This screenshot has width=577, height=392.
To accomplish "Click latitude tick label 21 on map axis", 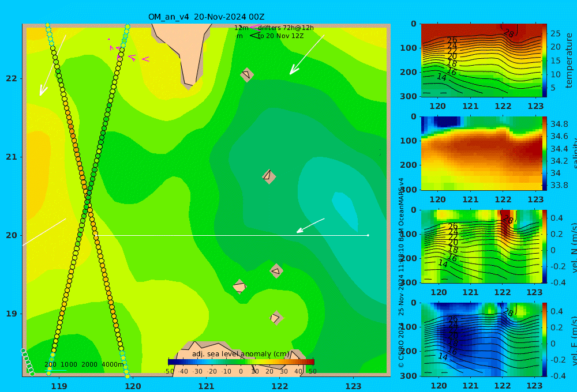I will coord(12,157).
